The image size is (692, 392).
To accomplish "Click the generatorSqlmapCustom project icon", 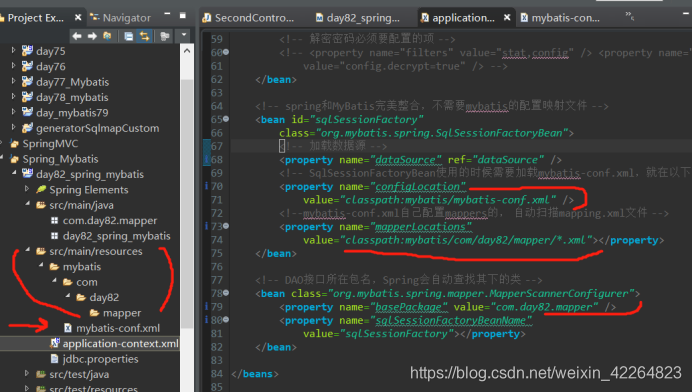I will (x=27, y=128).
